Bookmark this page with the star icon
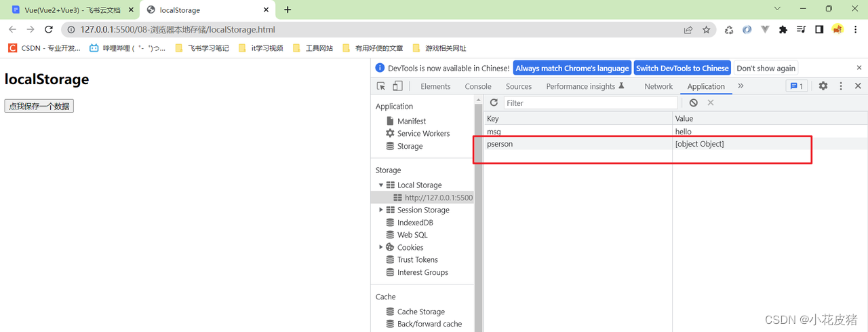Screen dimensions: 868x332 [707, 30]
